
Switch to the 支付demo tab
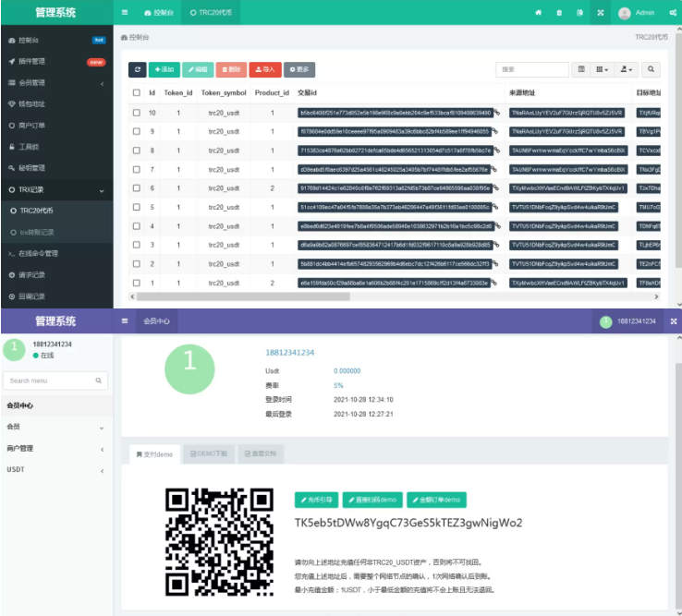[154, 454]
